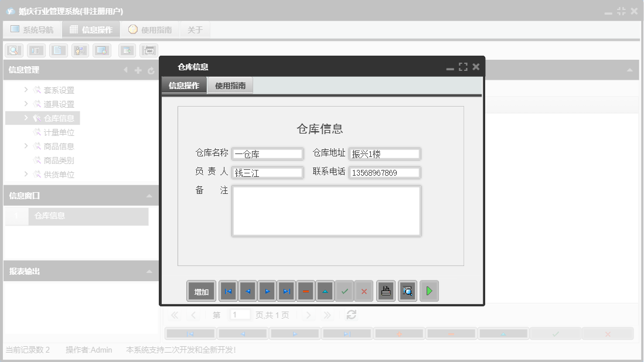Click the printer icon in the dialog
This screenshot has height=362, width=644.
[x=386, y=291]
